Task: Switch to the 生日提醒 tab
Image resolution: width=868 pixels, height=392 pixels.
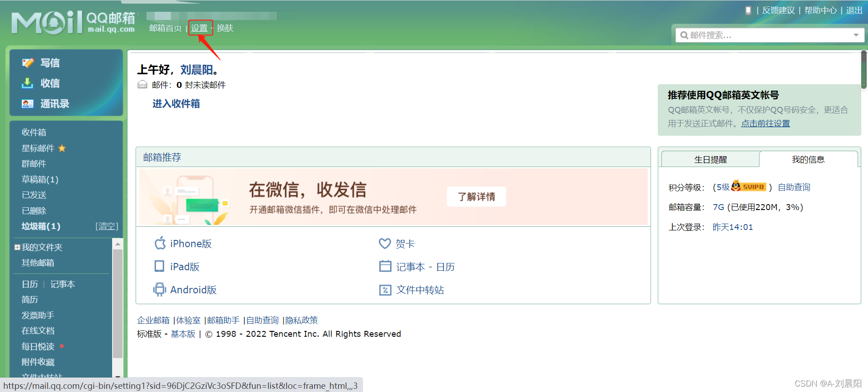Action: point(710,159)
